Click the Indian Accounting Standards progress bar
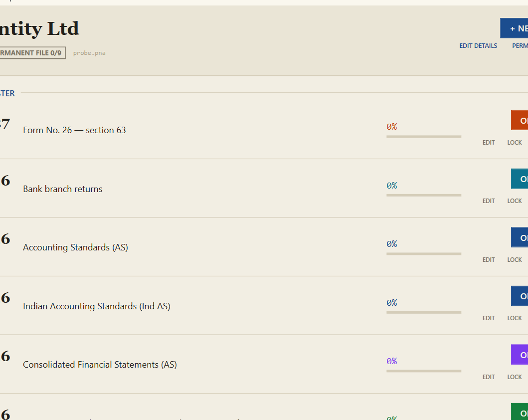 click(424, 312)
